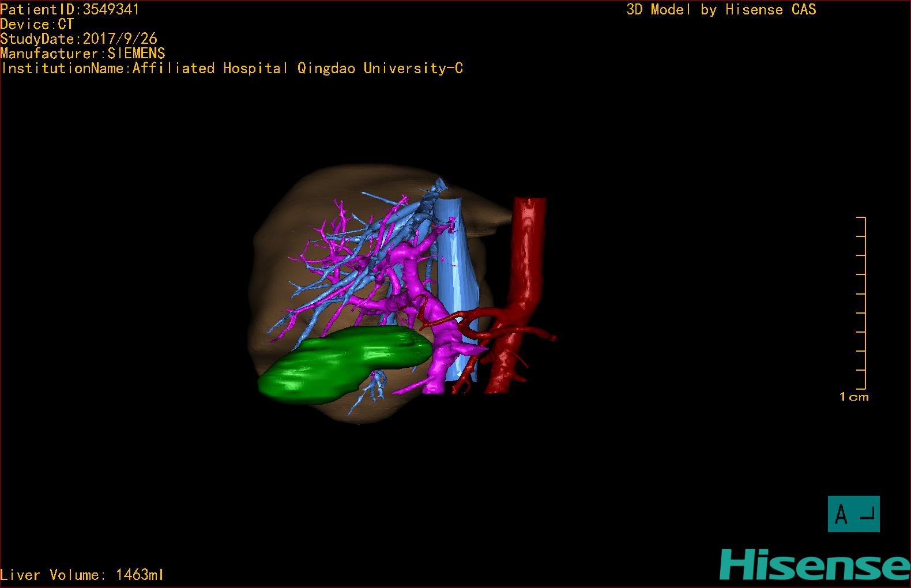Select the InstitutionName Affiliated Hospital line
Viewport: 911px width, 588px height.
[232, 69]
